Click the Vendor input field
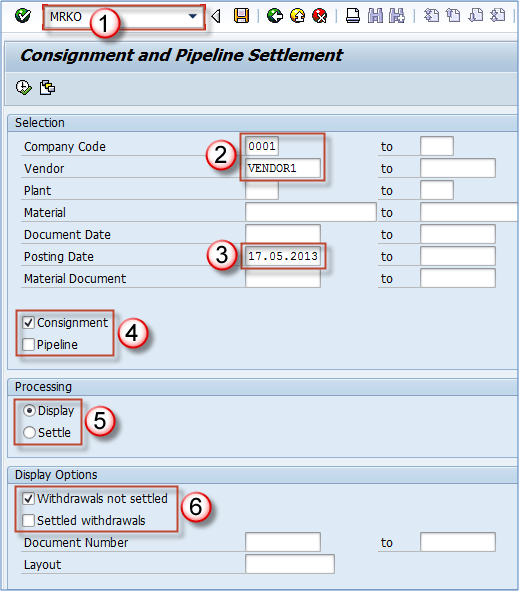This screenshot has width=519, height=591. [283, 168]
